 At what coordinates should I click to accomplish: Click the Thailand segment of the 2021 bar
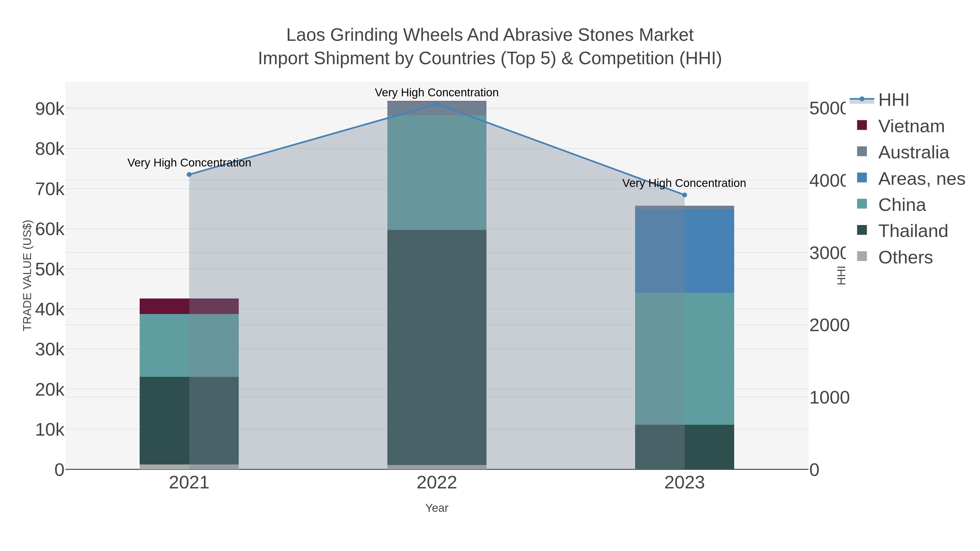pos(189,421)
